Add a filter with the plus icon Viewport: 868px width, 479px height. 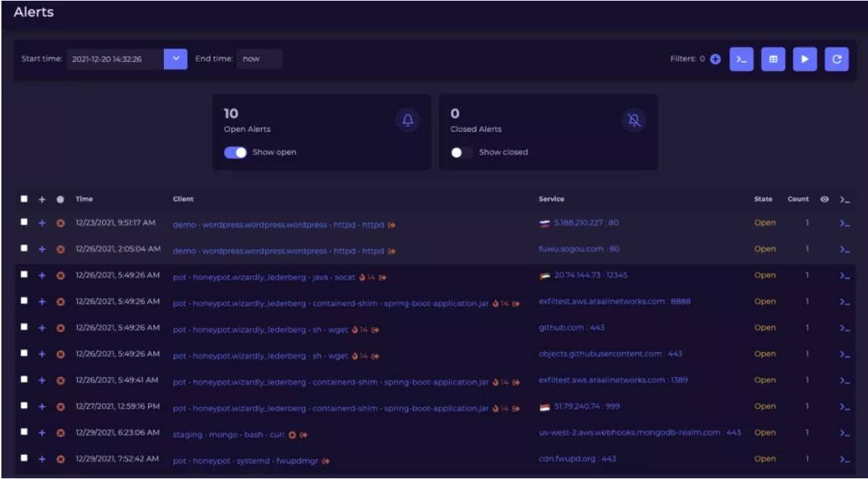click(715, 59)
